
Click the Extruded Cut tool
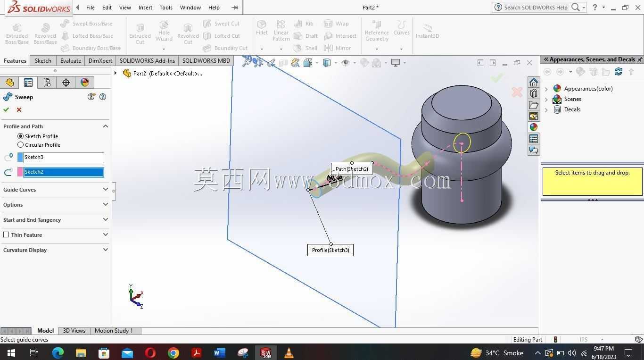(140, 33)
